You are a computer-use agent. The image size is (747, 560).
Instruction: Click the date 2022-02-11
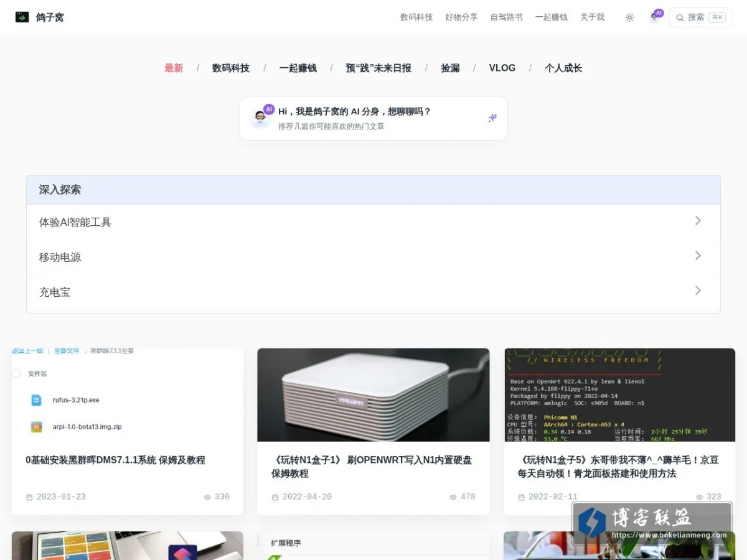click(x=553, y=497)
